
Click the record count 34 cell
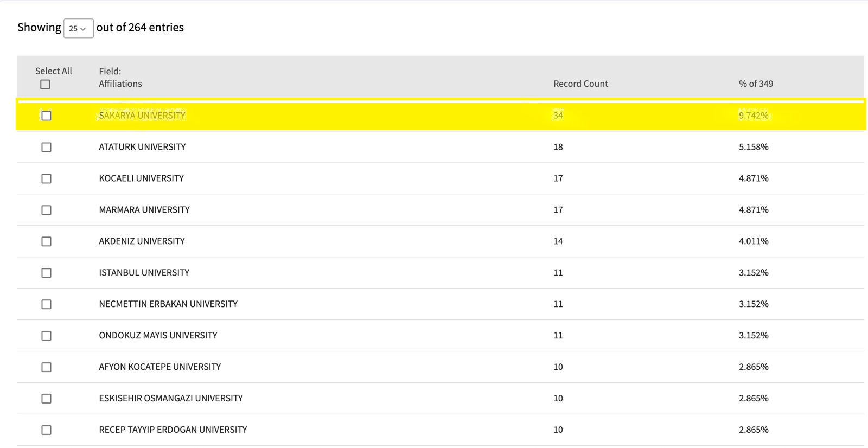point(558,116)
